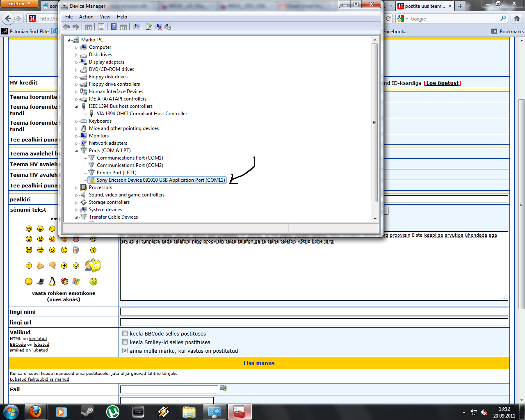Open 'Lubatud failitüübid ja mahud' link
Image resolution: width=525 pixels, height=420 pixels.
coord(39,379)
